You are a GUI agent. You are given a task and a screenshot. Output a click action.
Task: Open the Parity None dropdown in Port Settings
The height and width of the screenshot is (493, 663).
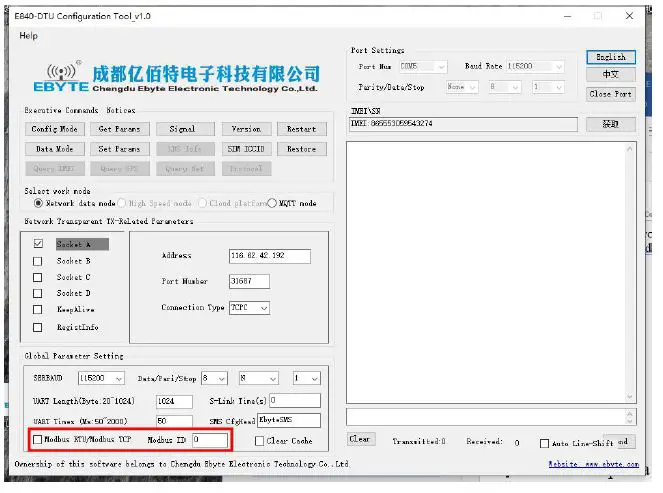click(462, 87)
